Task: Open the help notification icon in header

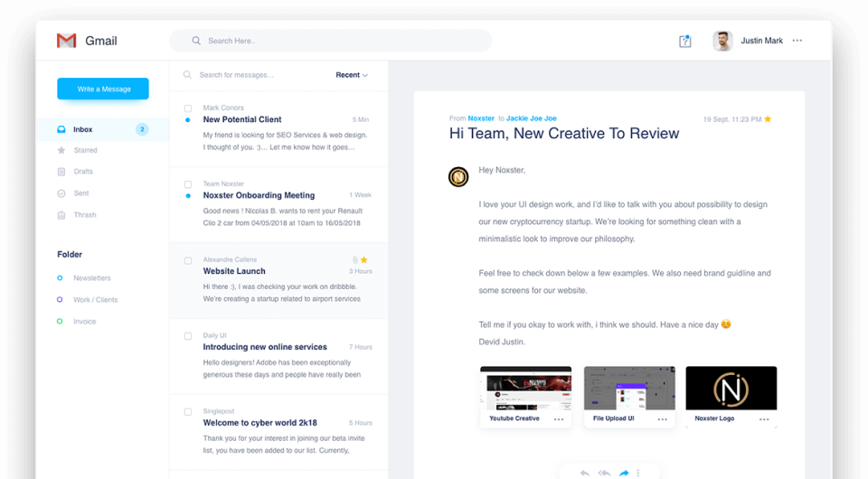Action: click(x=684, y=41)
